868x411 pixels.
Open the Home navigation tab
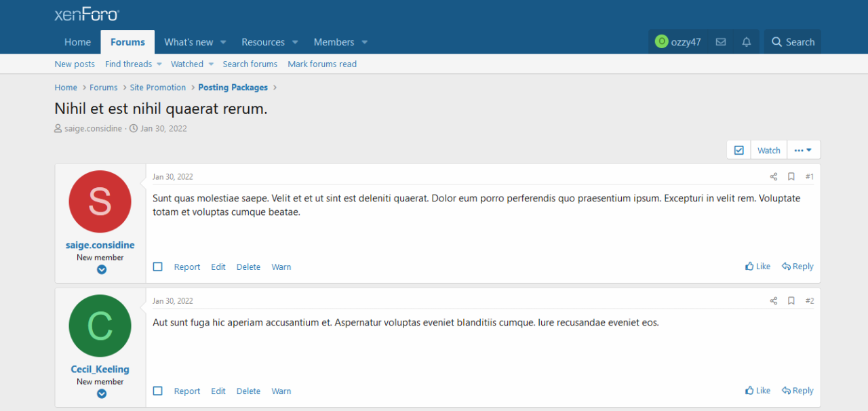coord(77,42)
